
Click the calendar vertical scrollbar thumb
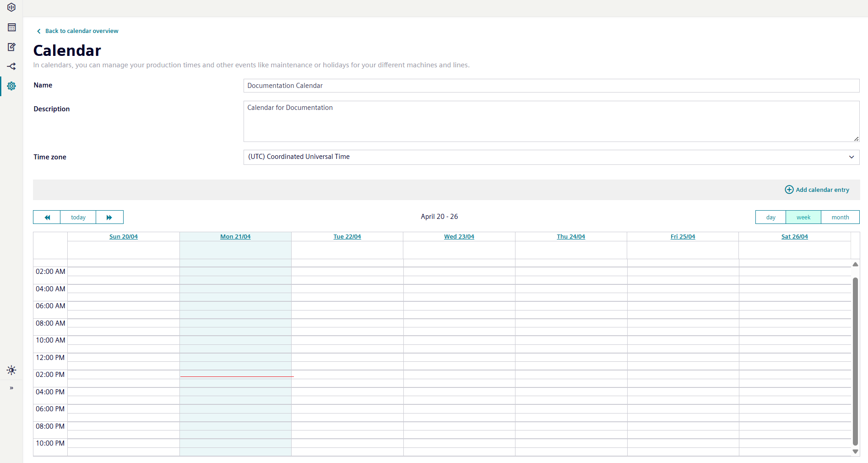pyautogui.click(x=855, y=361)
